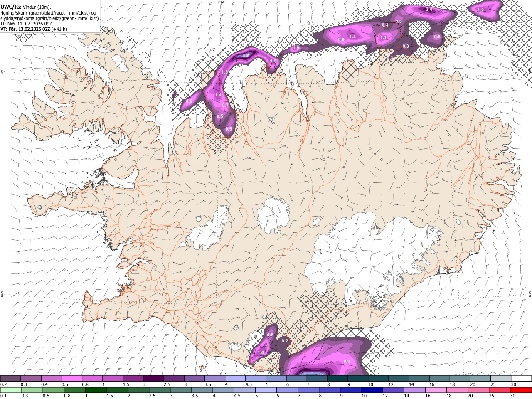Click the UWC/IG title text

tap(10, 7)
